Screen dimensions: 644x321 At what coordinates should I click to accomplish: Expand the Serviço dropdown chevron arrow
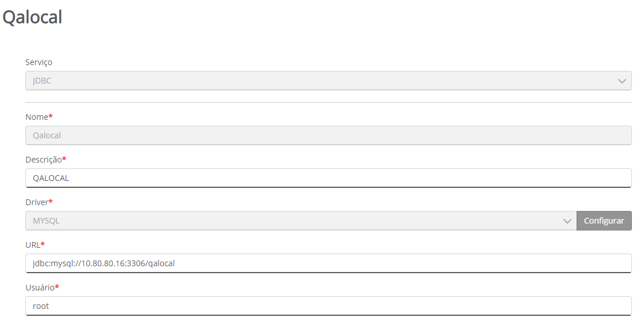click(x=622, y=81)
